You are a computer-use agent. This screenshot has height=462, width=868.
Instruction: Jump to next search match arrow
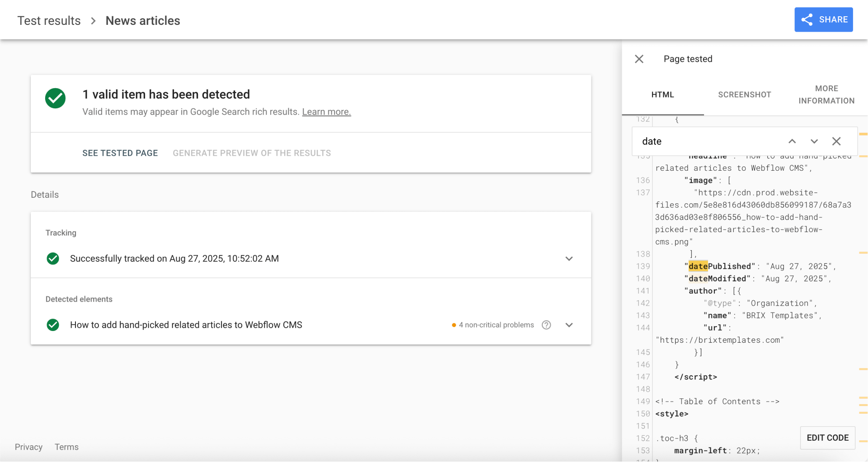(x=814, y=141)
